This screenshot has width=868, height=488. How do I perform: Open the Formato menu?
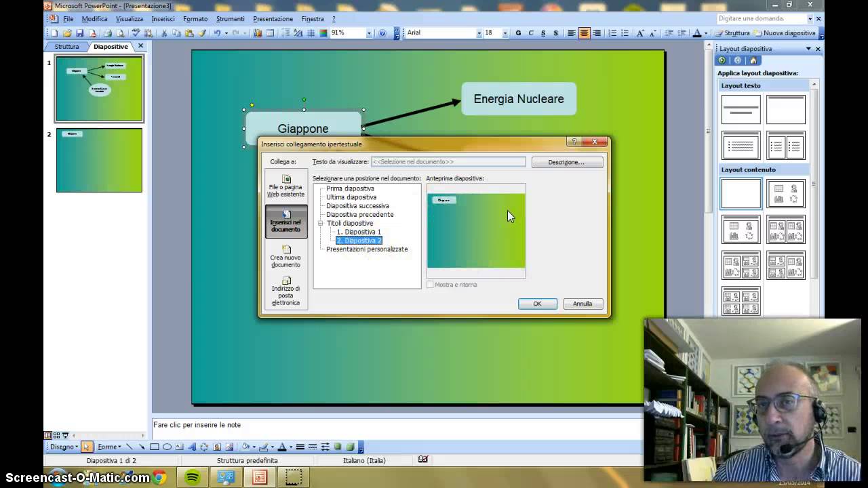195,19
